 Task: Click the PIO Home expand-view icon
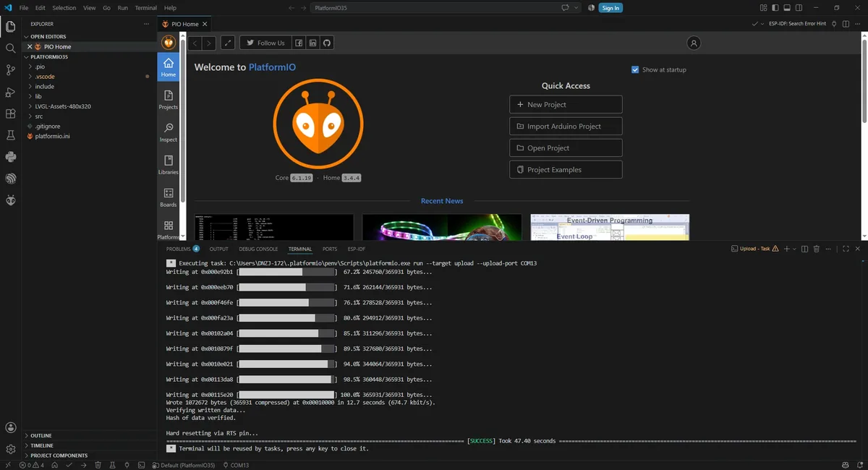click(228, 43)
